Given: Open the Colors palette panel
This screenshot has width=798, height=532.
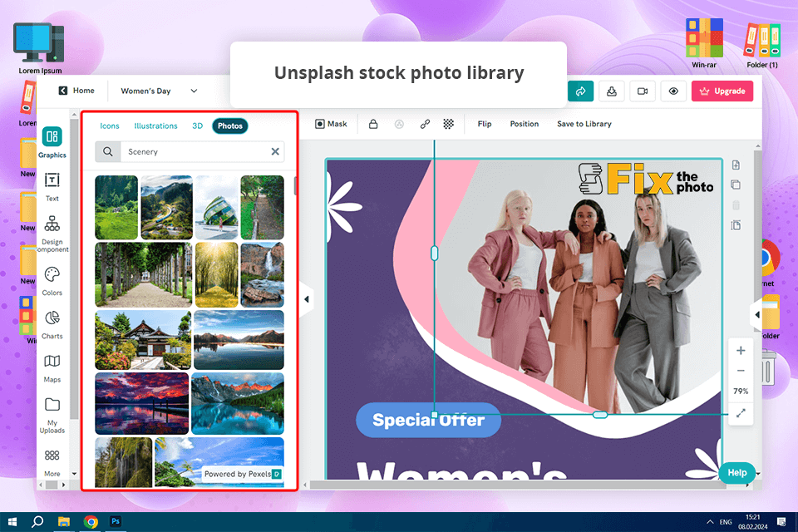Looking at the screenshot, I should tap(52, 281).
